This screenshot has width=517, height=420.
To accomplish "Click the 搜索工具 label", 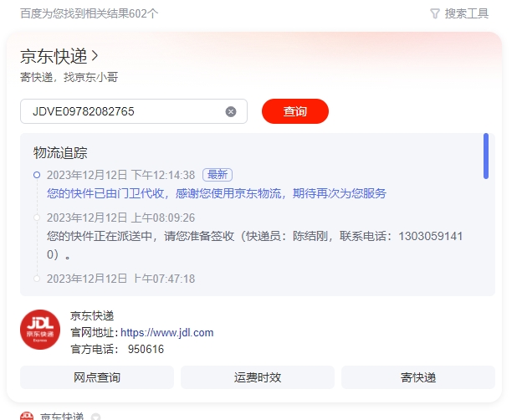I will click(x=467, y=14).
